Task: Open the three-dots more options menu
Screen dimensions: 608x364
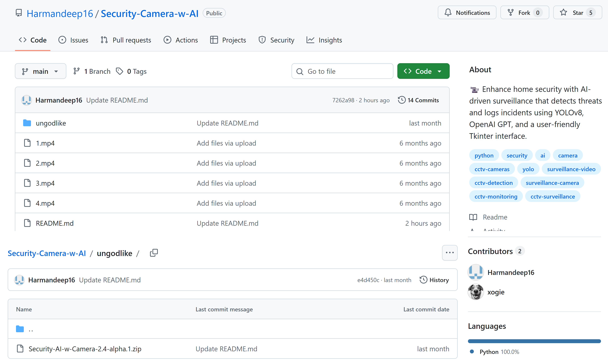Action: (449, 253)
